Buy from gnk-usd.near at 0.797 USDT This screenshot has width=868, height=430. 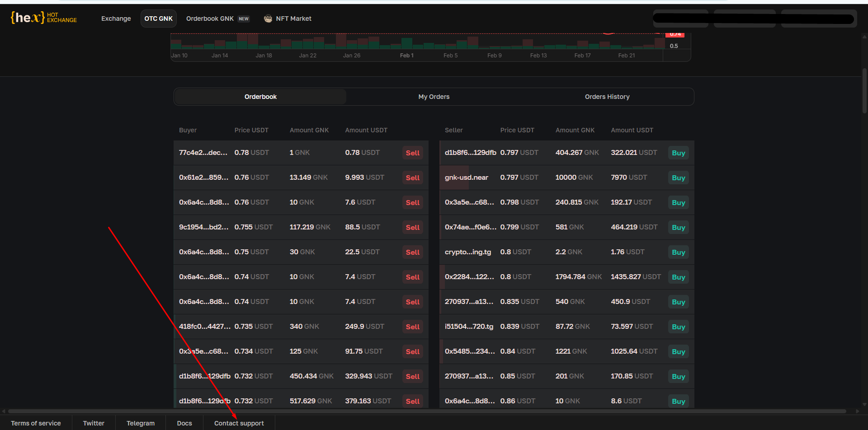coord(678,178)
